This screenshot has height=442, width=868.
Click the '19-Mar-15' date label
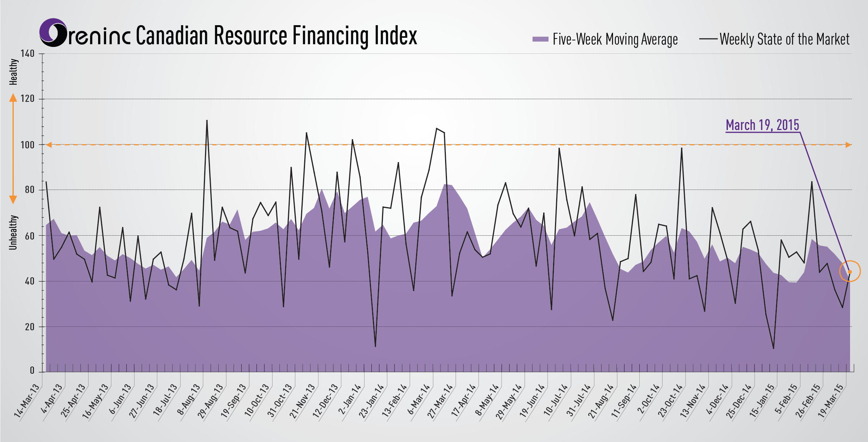tap(831, 400)
